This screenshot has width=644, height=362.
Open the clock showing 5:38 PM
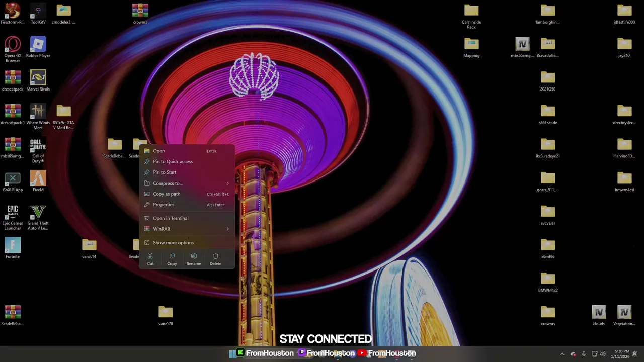[x=619, y=354]
